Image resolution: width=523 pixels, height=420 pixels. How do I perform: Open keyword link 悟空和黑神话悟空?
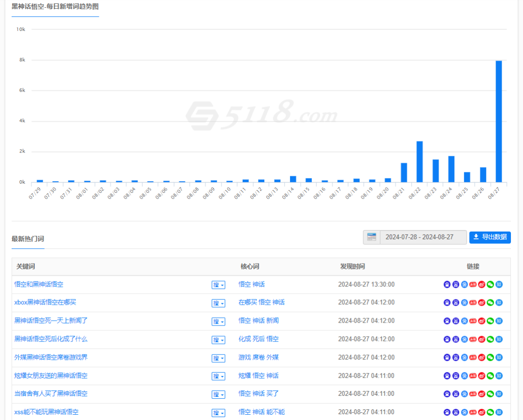coord(39,284)
